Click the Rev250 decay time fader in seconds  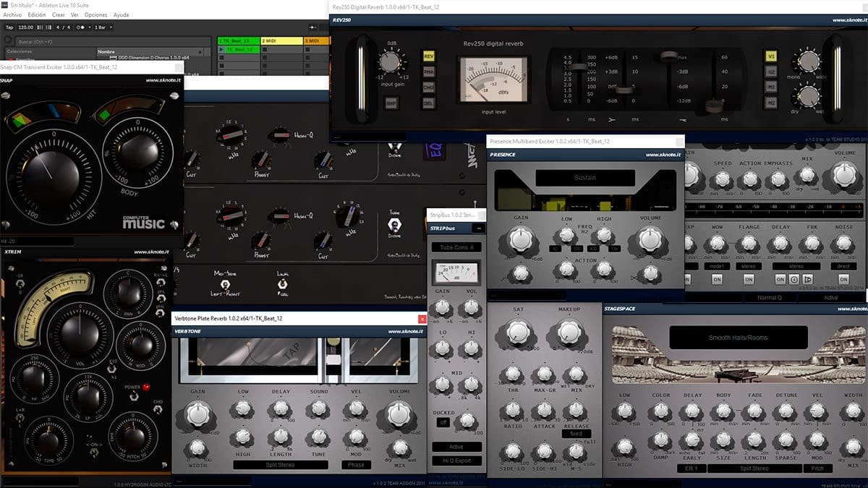[x=579, y=68]
